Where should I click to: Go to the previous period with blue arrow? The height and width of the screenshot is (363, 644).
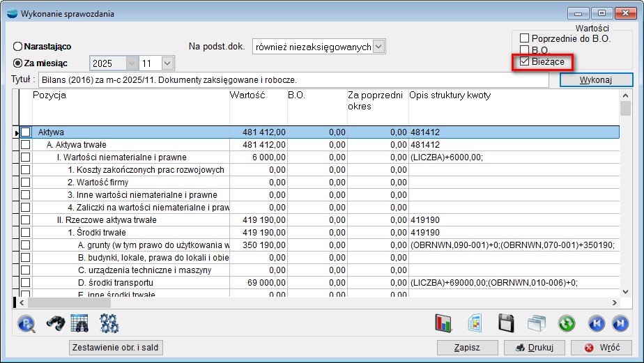point(596,324)
